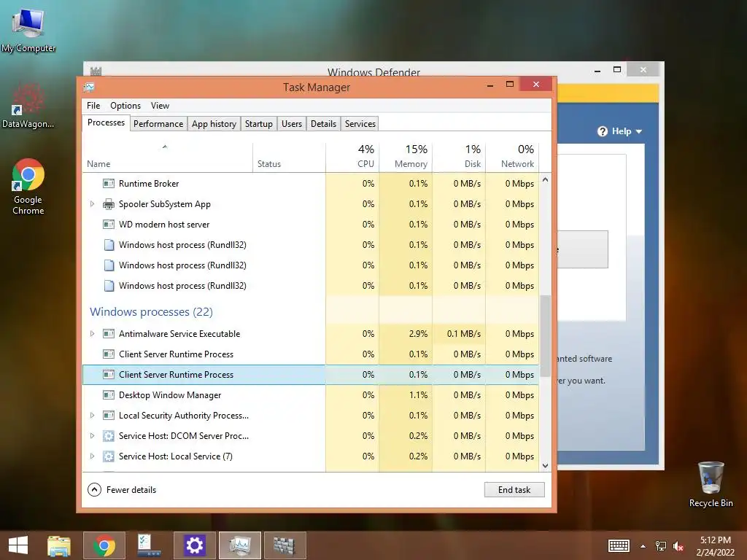Click the End task button
The height and width of the screenshot is (560, 747).
click(514, 489)
